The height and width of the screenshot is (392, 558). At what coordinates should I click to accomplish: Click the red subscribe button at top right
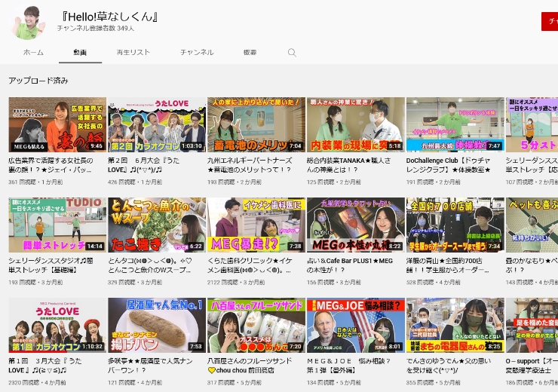[550, 21]
